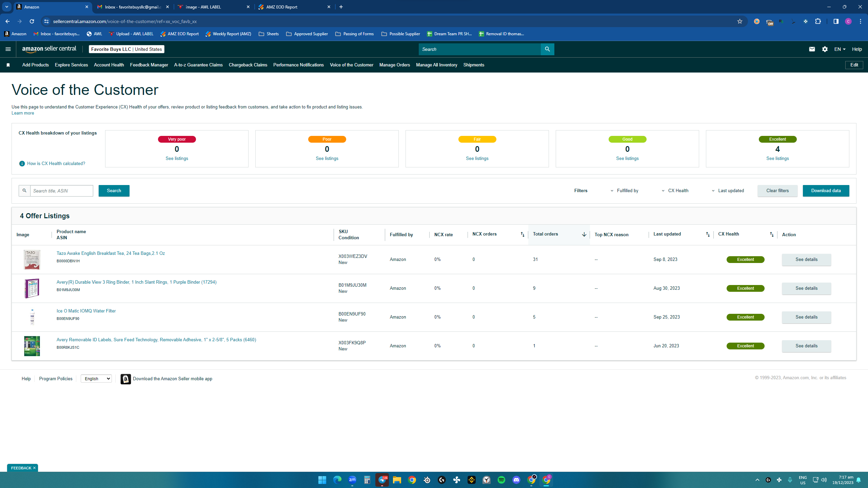Image resolution: width=868 pixels, height=488 pixels.
Task: Open Approved Supplier bookmark folder
Action: pos(307,34)
